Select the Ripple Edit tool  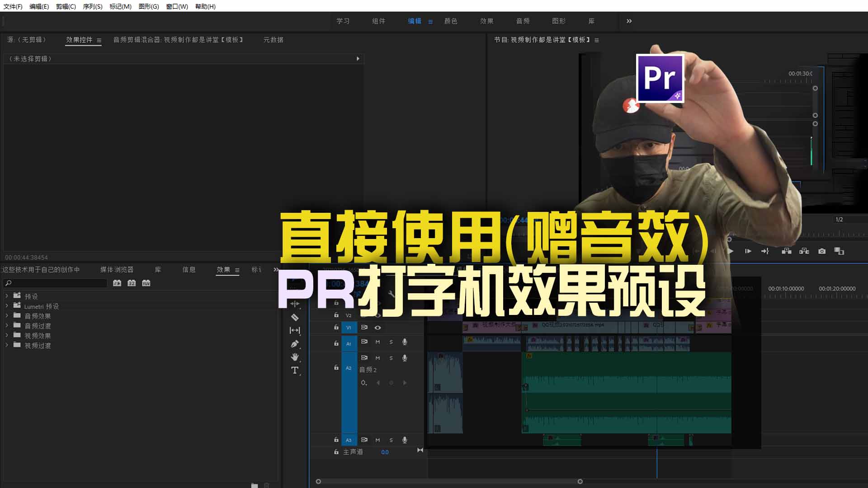coord(295,304)
